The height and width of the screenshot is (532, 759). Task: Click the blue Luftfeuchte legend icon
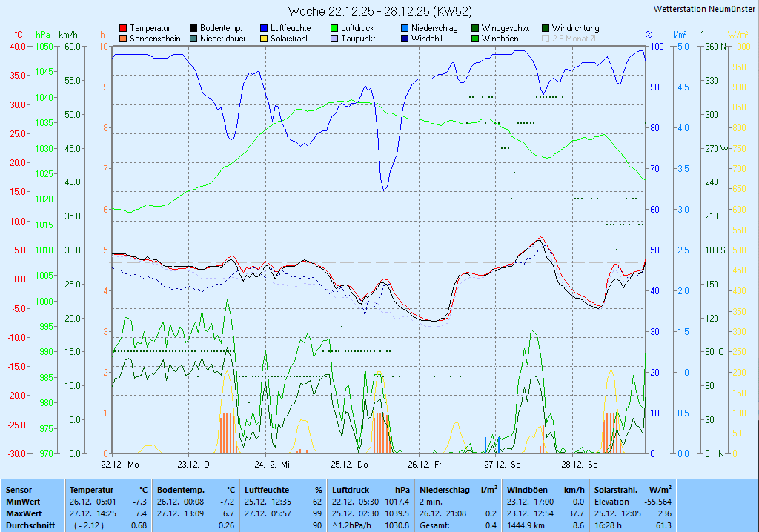point(264,28)
